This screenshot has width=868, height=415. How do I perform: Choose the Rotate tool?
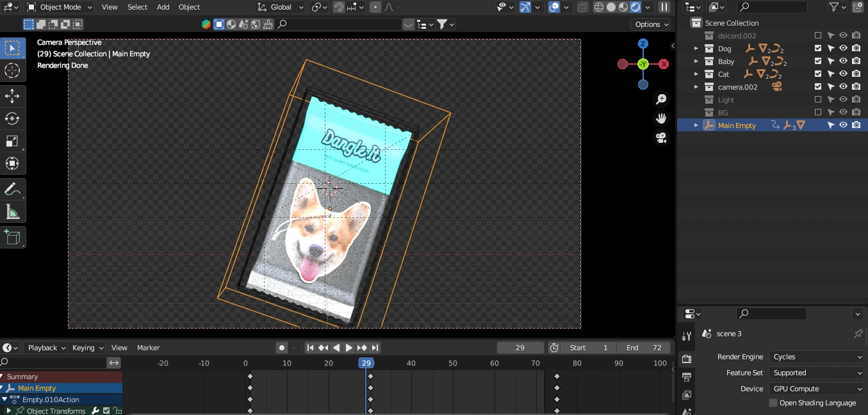click(x=13, y=118)
